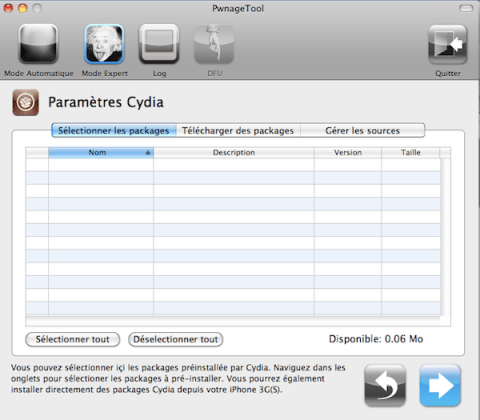480x420 pixels.
Task: Open the Log view
Action: tap(159, 44)
